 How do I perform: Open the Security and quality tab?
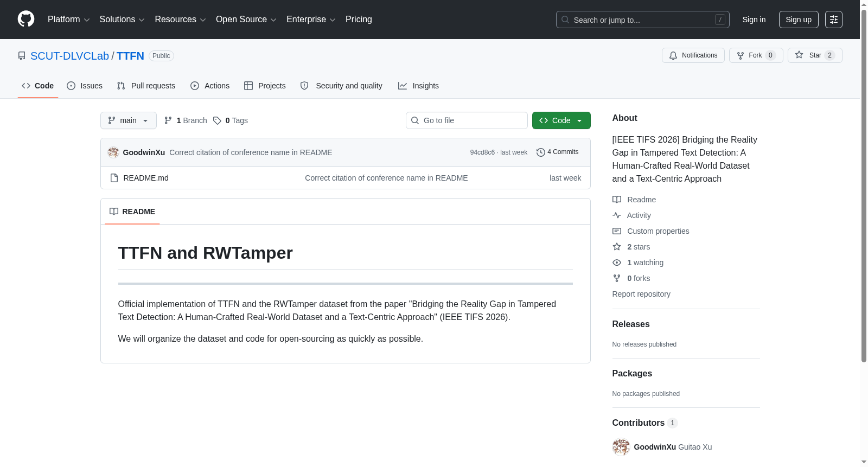pos(341,86)
